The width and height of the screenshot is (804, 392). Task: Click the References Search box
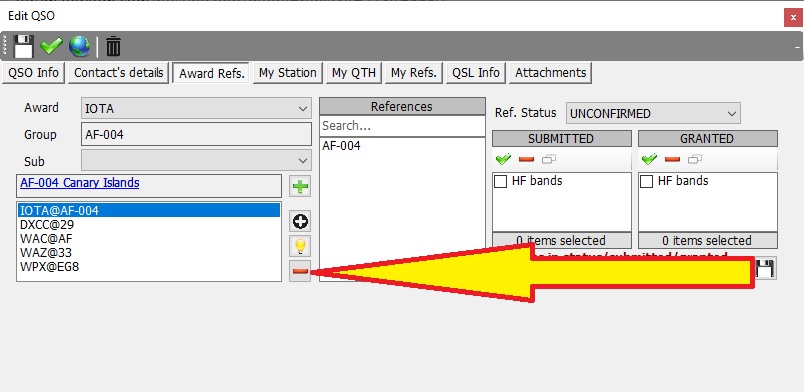pyautogui.click(x=402, y=126)
